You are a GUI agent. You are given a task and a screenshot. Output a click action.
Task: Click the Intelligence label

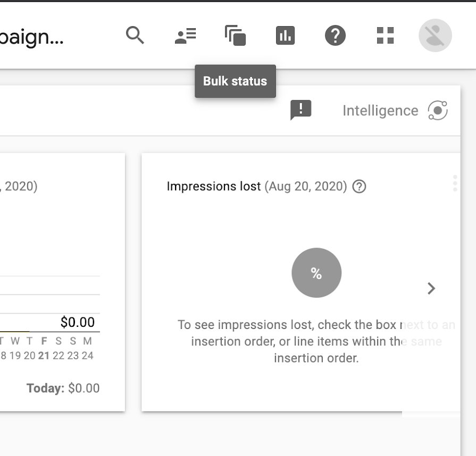[380, 111]
